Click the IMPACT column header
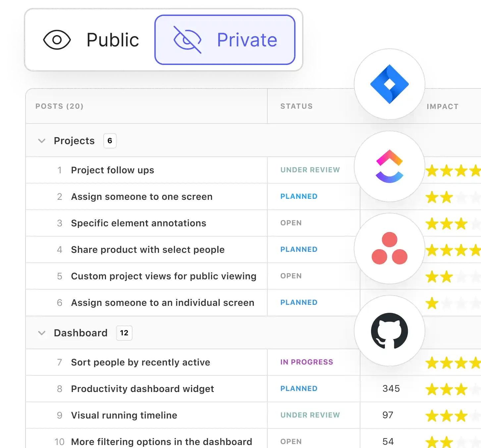Image resolution: width=481 pixels, height=448 pixels. point(443,106)
